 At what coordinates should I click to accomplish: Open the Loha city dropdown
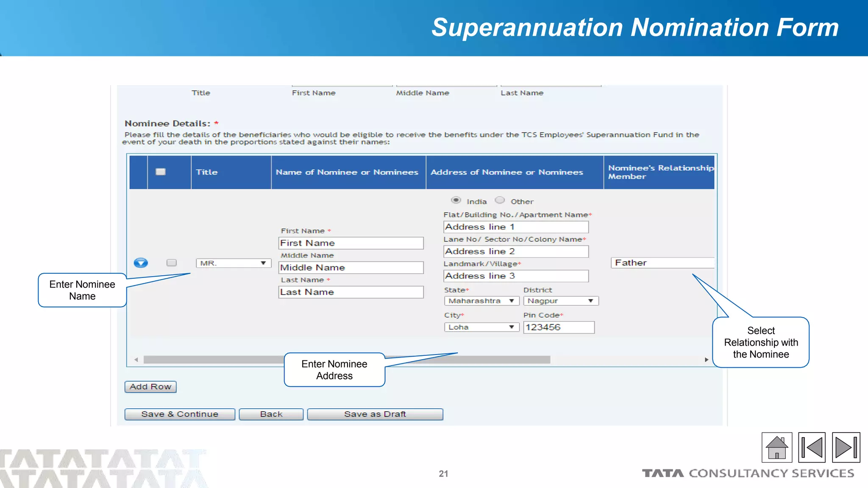coord(481,327)
